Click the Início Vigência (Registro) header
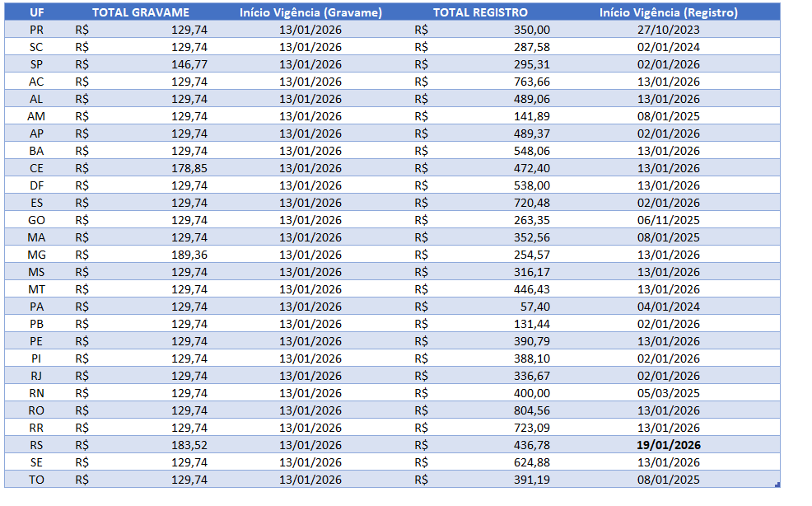 pyautogui.click(x=668, y=12)
